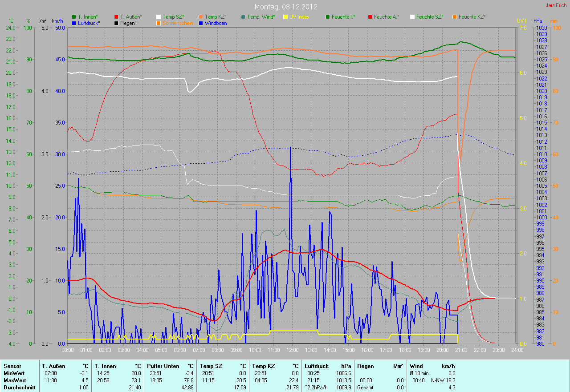Click the orange Temp KZ* legend swatch

tap(201, 17)
